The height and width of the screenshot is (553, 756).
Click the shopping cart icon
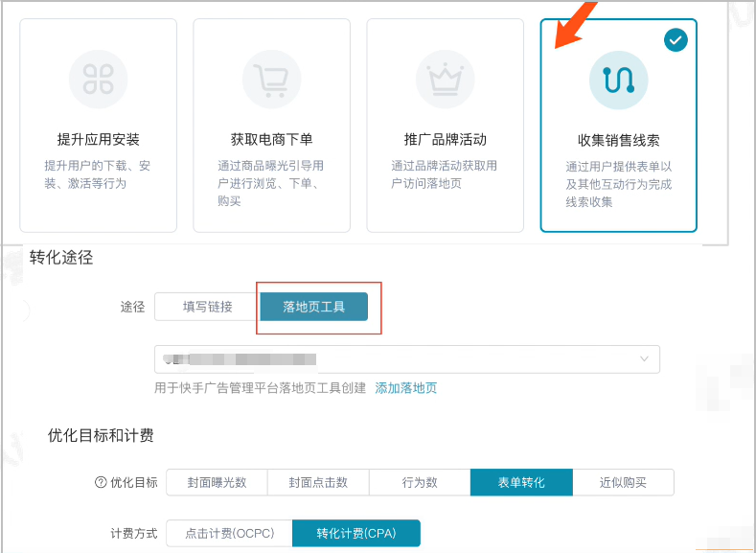click(271, 80)
